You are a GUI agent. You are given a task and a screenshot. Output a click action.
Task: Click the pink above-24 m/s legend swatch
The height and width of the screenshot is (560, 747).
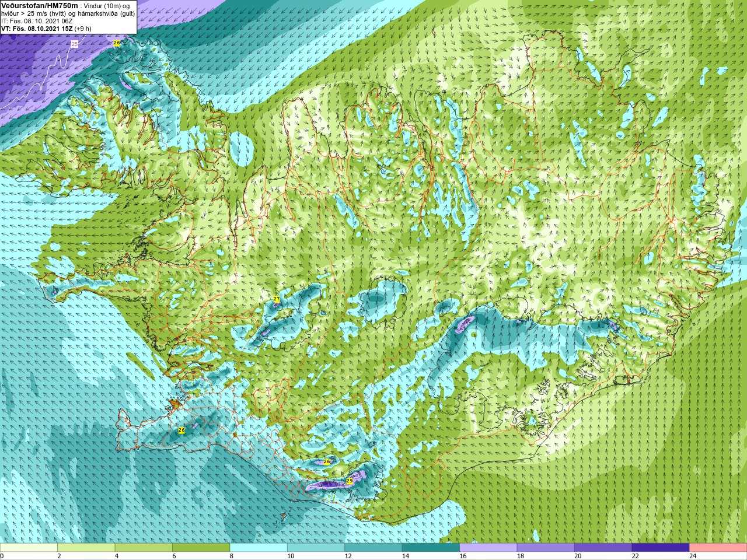coord(718,548)
